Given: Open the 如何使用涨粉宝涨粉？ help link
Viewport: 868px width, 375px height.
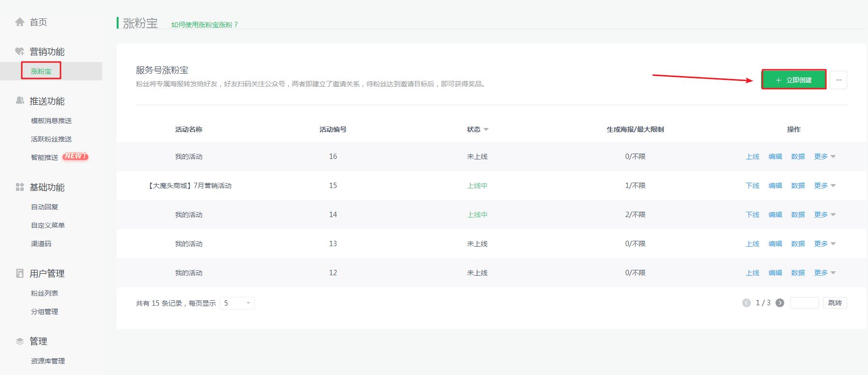Looking at the screenshot, I should coord(204,25).
